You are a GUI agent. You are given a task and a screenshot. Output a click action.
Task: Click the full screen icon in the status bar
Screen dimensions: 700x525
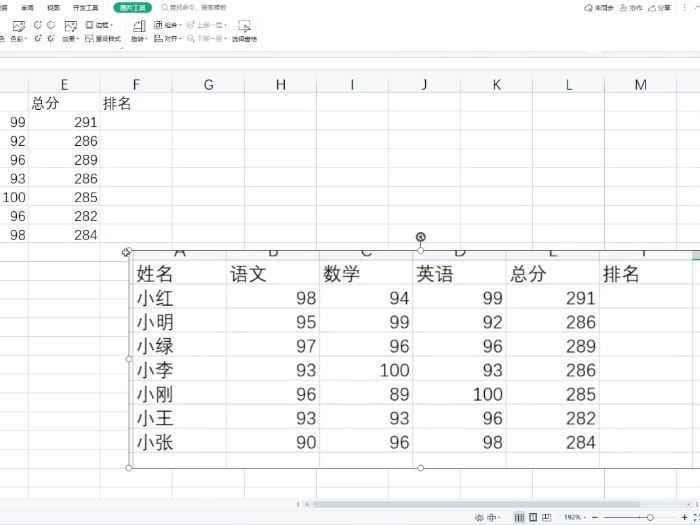(696, 517)
